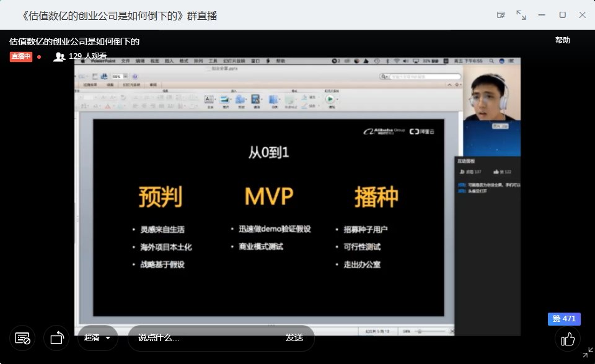The image size is (595, 364).
Task: Maximize the livestream window
Action: pyautogui.click(x=562, y=15)
